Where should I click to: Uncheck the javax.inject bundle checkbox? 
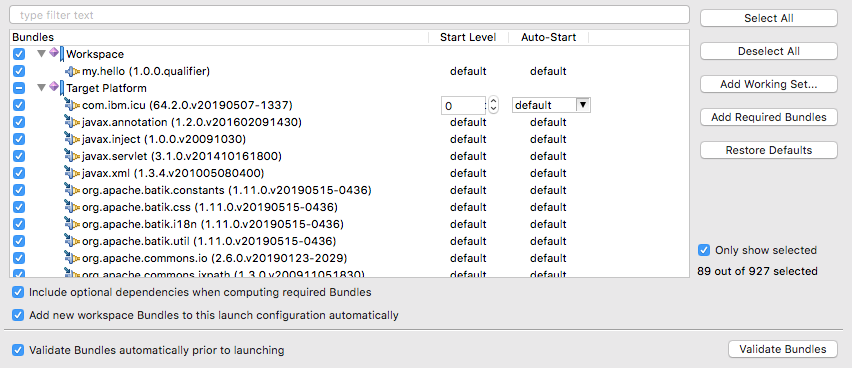19,139
